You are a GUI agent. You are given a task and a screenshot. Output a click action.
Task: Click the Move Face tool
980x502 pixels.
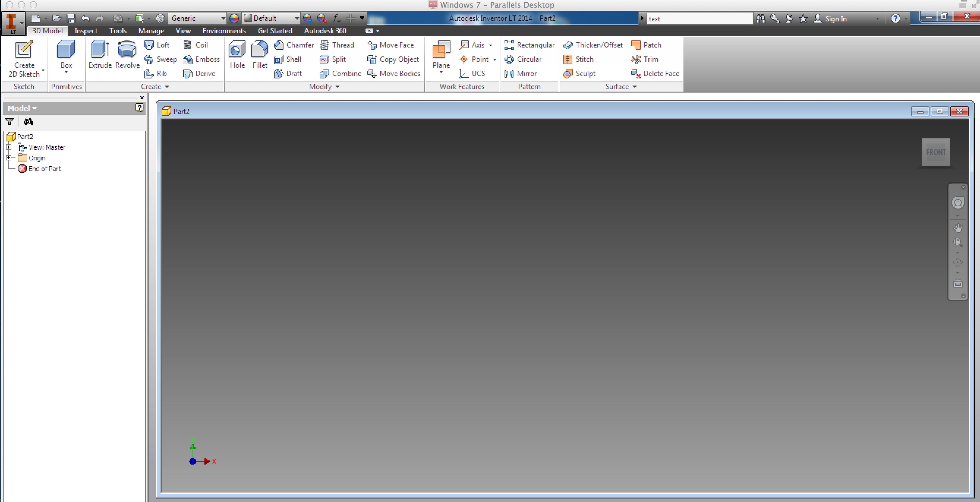(x=390, y=45)
